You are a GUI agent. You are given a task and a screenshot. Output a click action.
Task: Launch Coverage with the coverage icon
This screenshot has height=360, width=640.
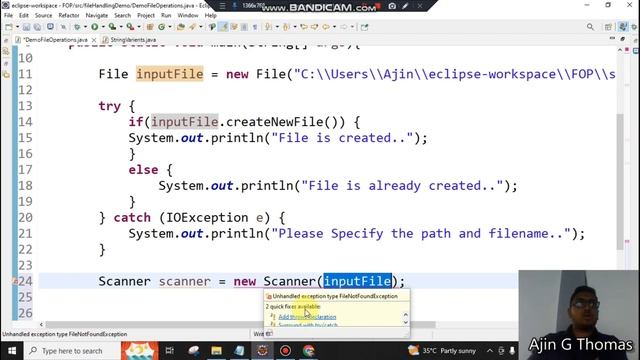tap(112, 27)
